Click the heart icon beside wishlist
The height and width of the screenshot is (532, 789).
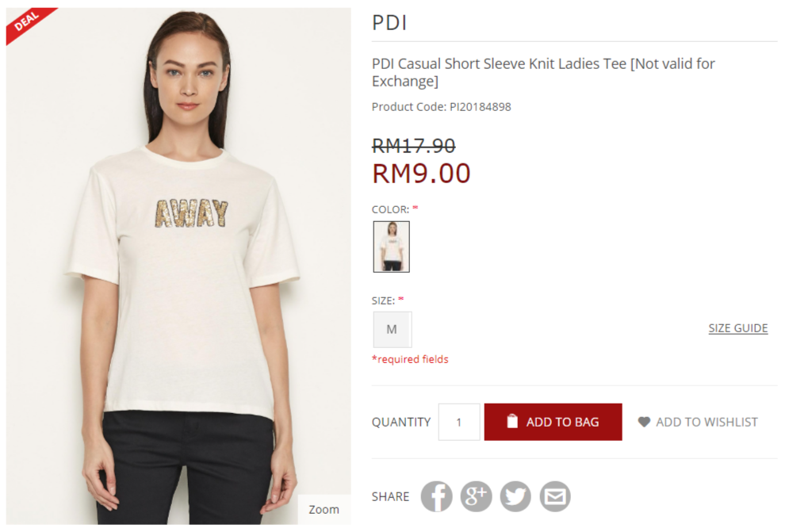click(644, 422)
